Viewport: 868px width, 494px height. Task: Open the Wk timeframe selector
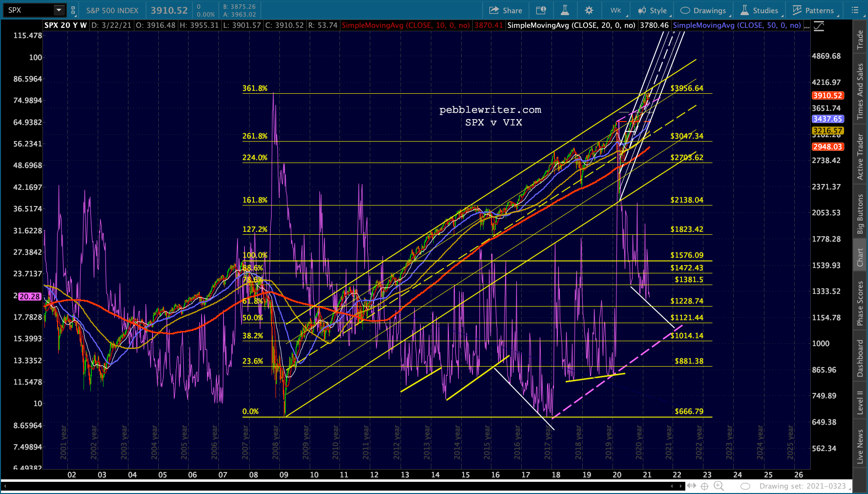615,10
